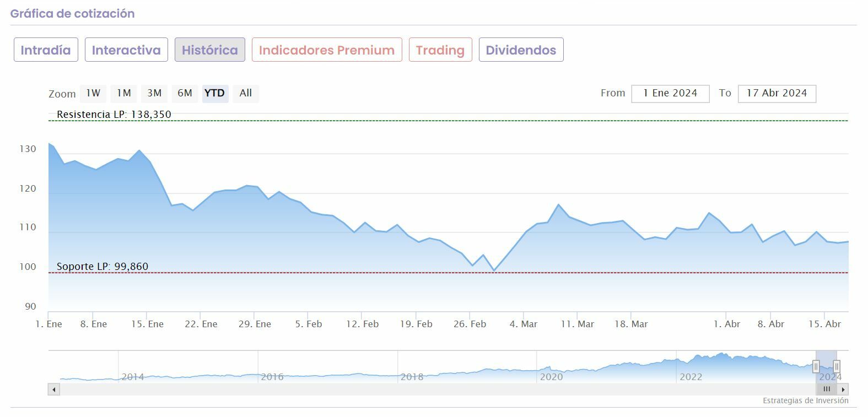The height and width of the screenshot is (417, 868).
Task: Switch to the Interactiva tab
Action: click(126, 50)
